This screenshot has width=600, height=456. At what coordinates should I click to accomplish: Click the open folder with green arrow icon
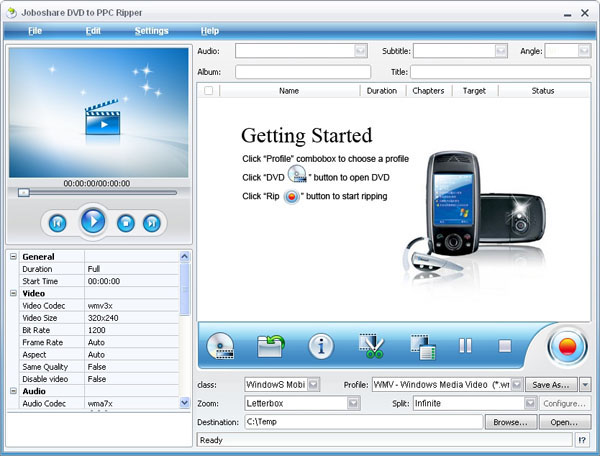click(270, 346)
